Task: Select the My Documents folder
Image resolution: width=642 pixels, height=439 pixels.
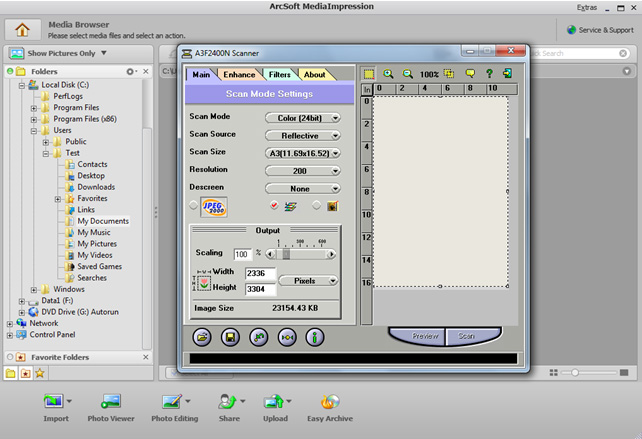Action: tap(103, 221)
